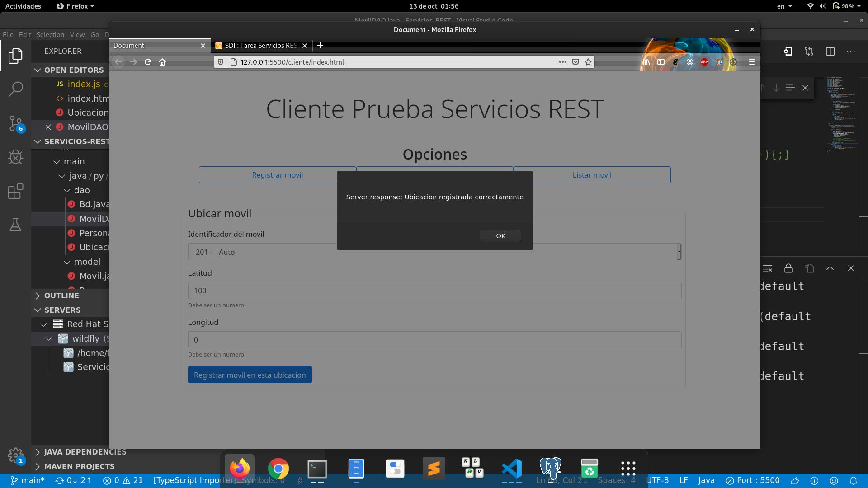Screen dimensions: 868x488
Task: Open the Run and Debug view
Action: pyautogui.click(x=15, y=157)
